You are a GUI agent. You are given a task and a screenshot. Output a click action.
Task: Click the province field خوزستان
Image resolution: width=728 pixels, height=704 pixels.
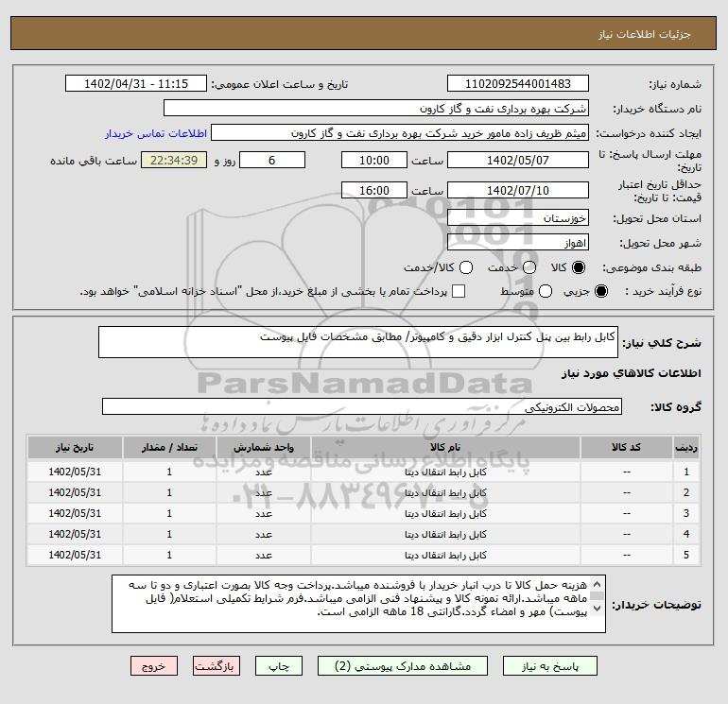point(518,217)
